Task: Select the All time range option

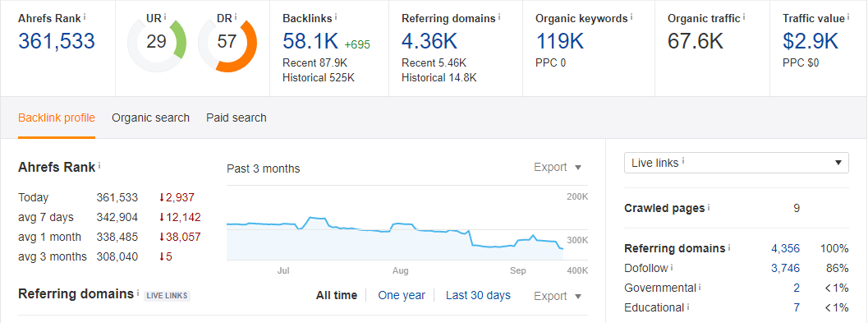Action: pos(337,295)
